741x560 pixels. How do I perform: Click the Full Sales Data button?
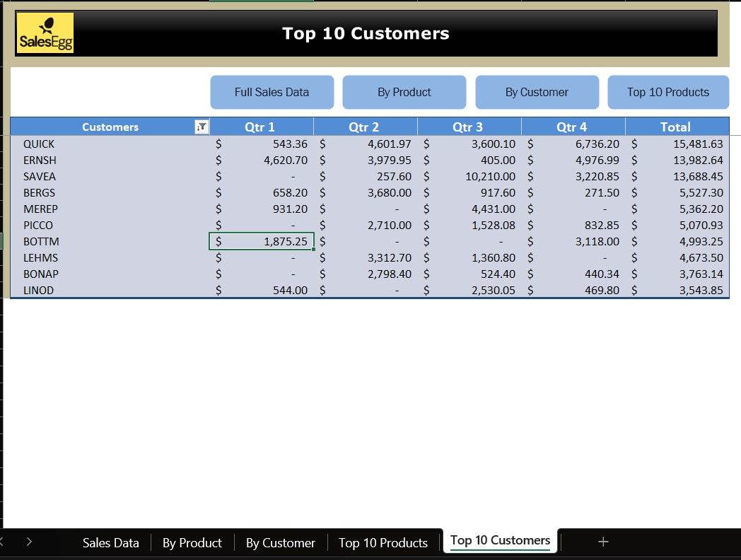(x=272, y=92)
